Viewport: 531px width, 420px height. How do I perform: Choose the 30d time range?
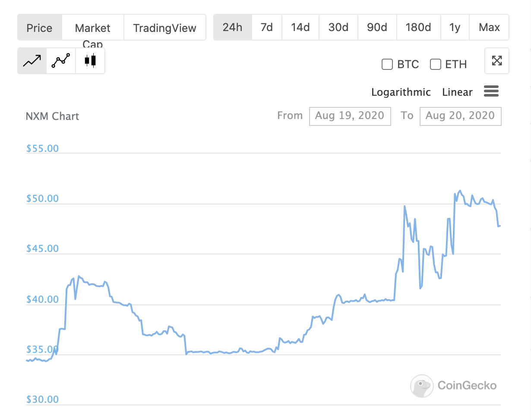point(338,28)
